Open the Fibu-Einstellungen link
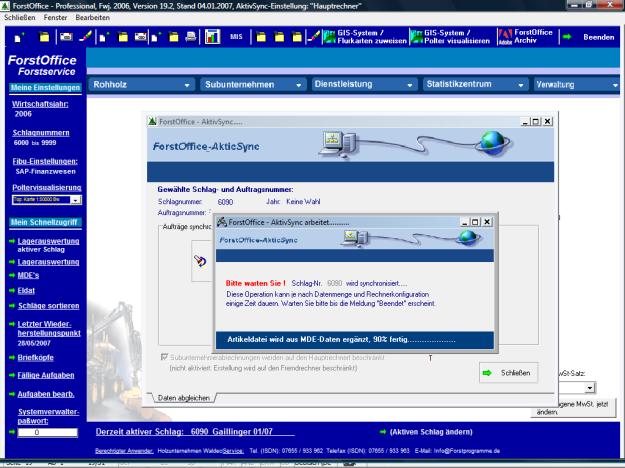The width and height of the screenshot is (625, 468). 45,161
